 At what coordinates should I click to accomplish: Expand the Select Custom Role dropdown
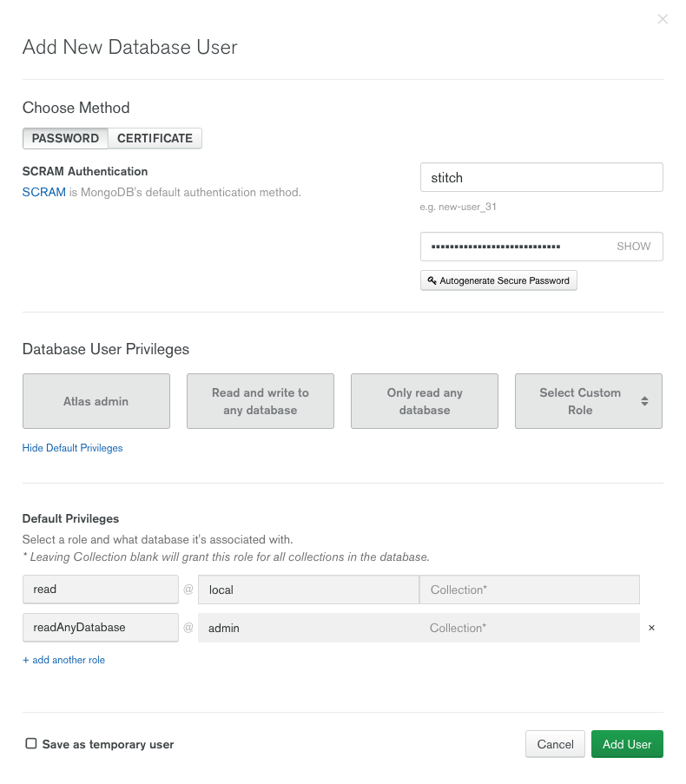tap(588, 401)
